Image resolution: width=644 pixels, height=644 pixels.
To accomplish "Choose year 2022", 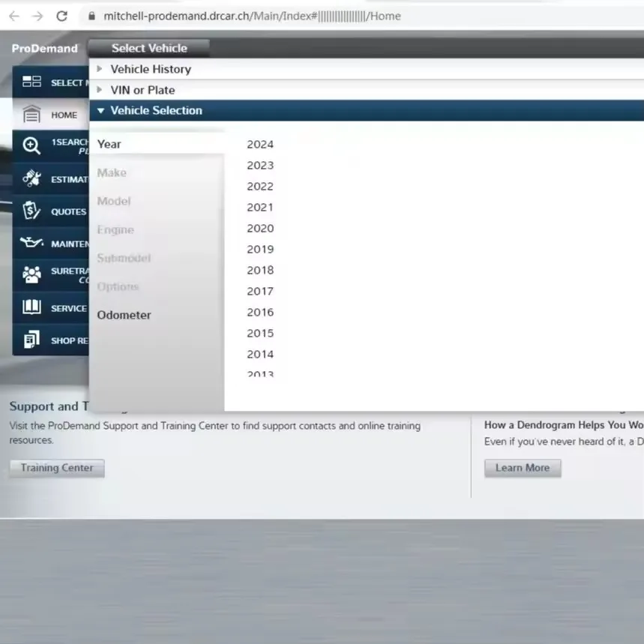I will (260, 186).
